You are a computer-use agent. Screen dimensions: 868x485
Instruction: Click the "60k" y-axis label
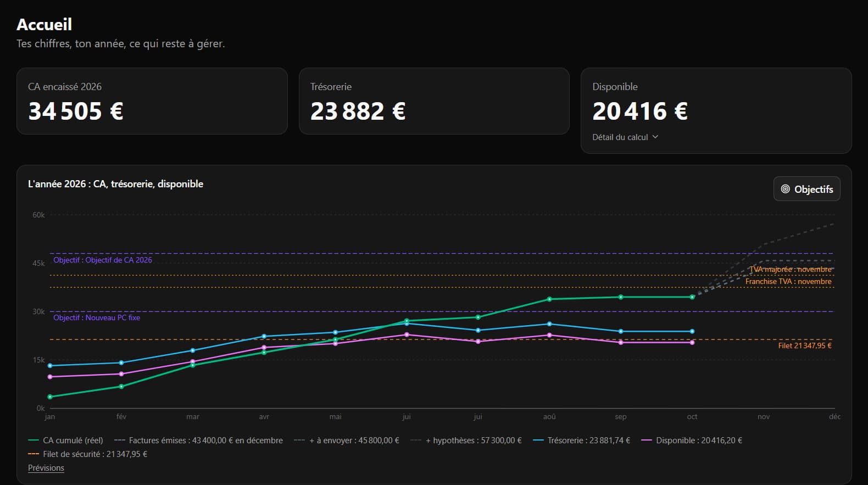tap(38, 215)
